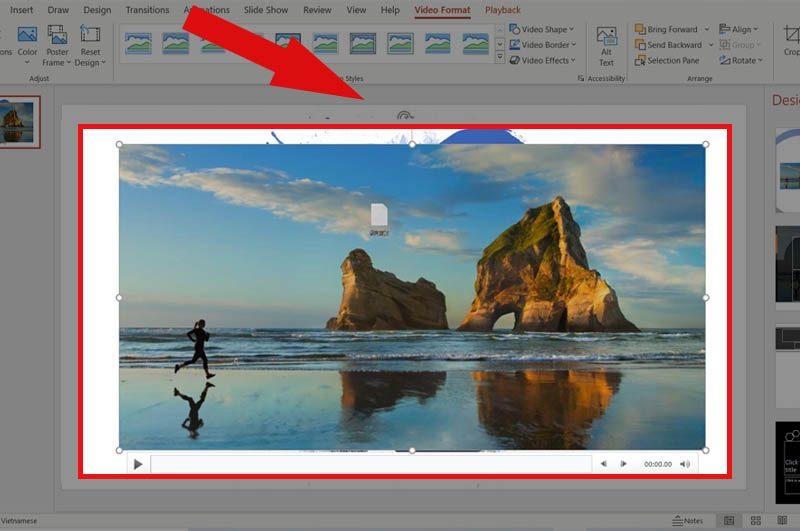Viewport: 800px width, 531px height.
Task: Open the Selection Pane
Action: pos(667,61)
